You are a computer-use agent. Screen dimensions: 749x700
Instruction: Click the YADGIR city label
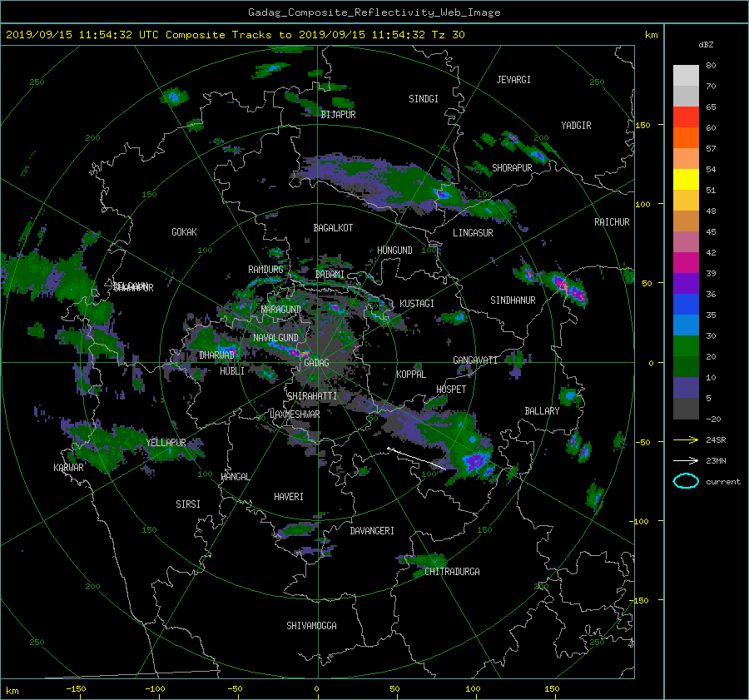pos(576,126)
